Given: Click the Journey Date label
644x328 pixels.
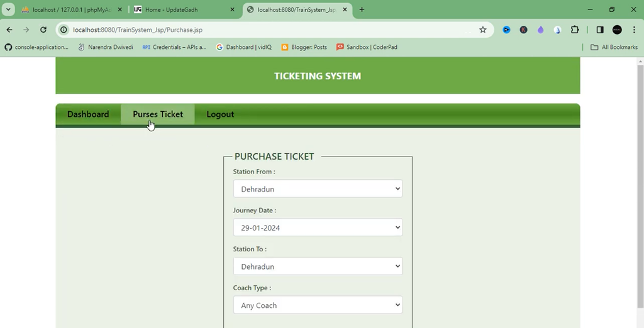Looking at the screenshot, I should [x=254, y=210].
